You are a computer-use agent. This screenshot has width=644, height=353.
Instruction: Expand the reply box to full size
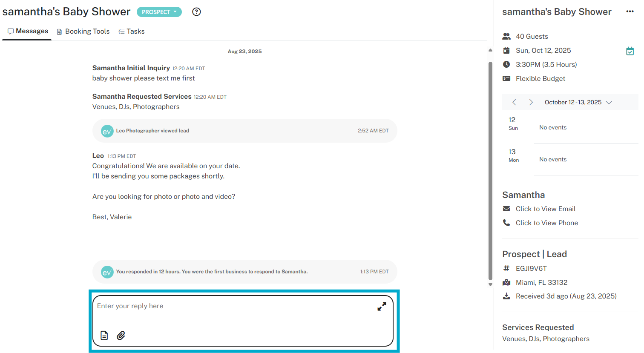point(382,307)
